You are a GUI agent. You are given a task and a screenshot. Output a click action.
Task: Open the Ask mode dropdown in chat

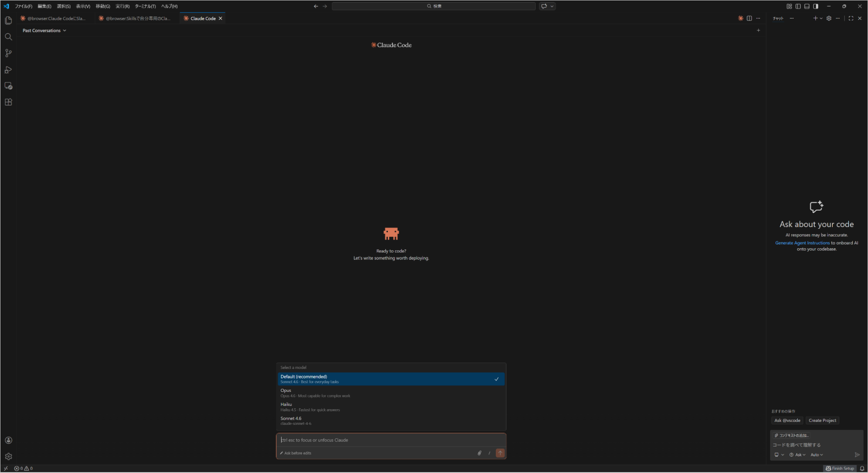(797, 455)
